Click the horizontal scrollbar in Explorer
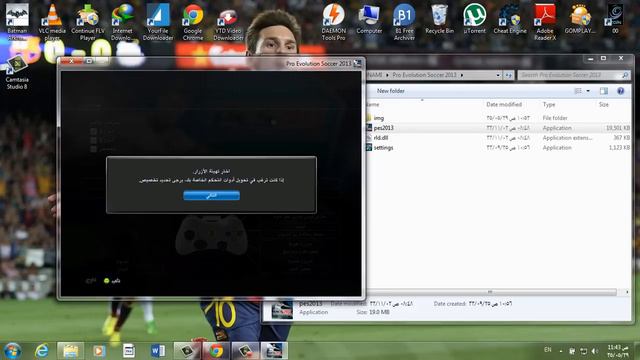Viewport: 640px width, 360px height. 490,292
